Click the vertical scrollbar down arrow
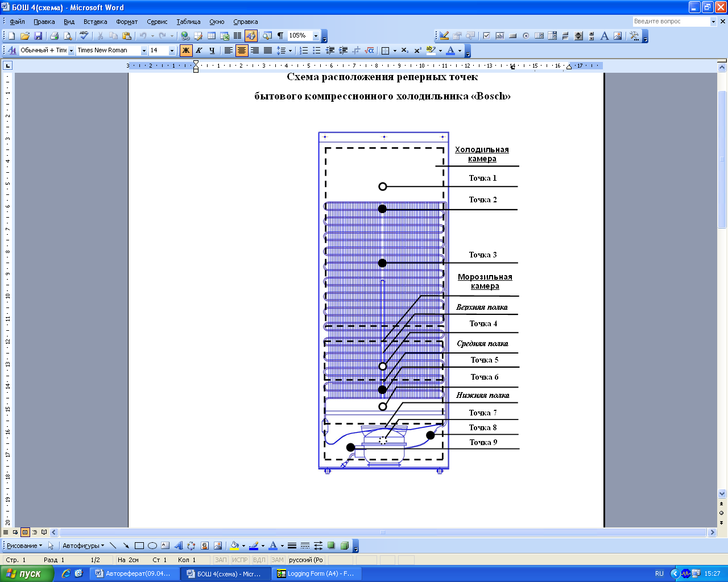The image size is (728, 582). coord(722,494)
